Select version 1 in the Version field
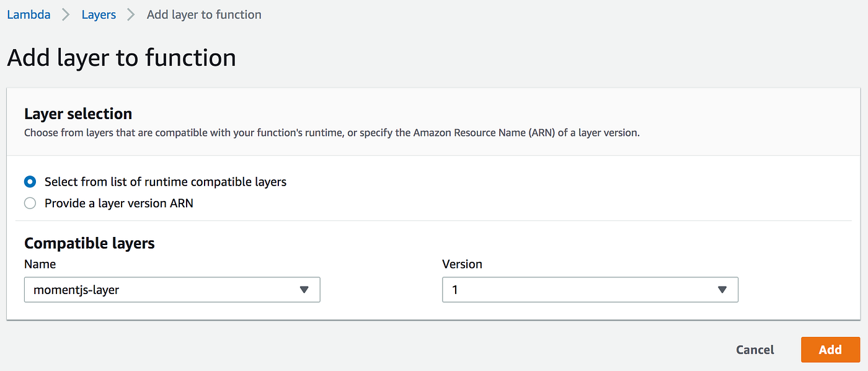The height and width of the screenshot is (371, 868). click(590, 290)
